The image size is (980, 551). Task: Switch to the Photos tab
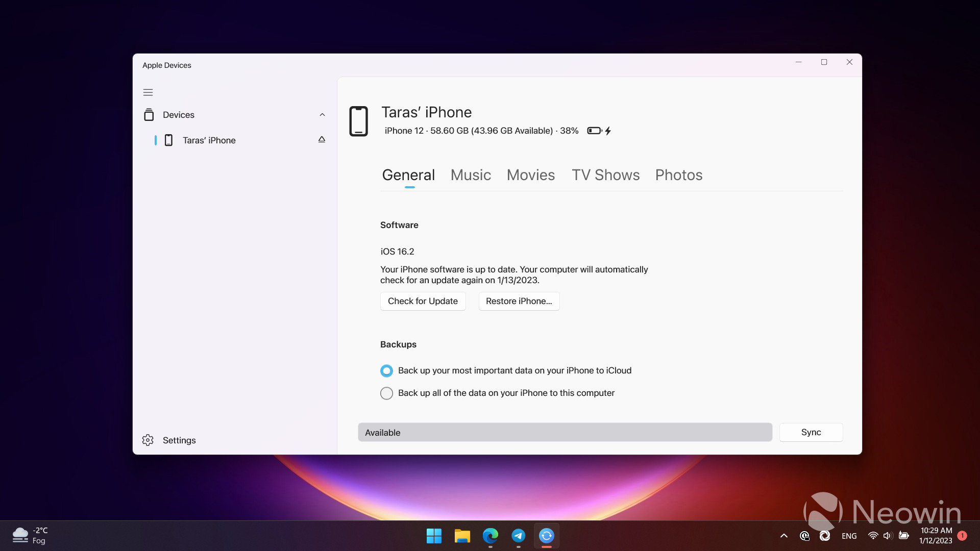pos(679,175)
